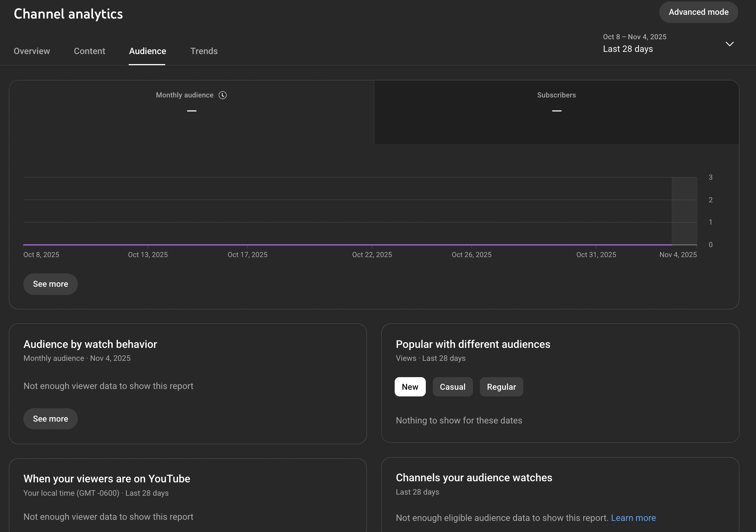
Task: Click the clock icon beside Monthly audience
Action: [x=222, y=95]
